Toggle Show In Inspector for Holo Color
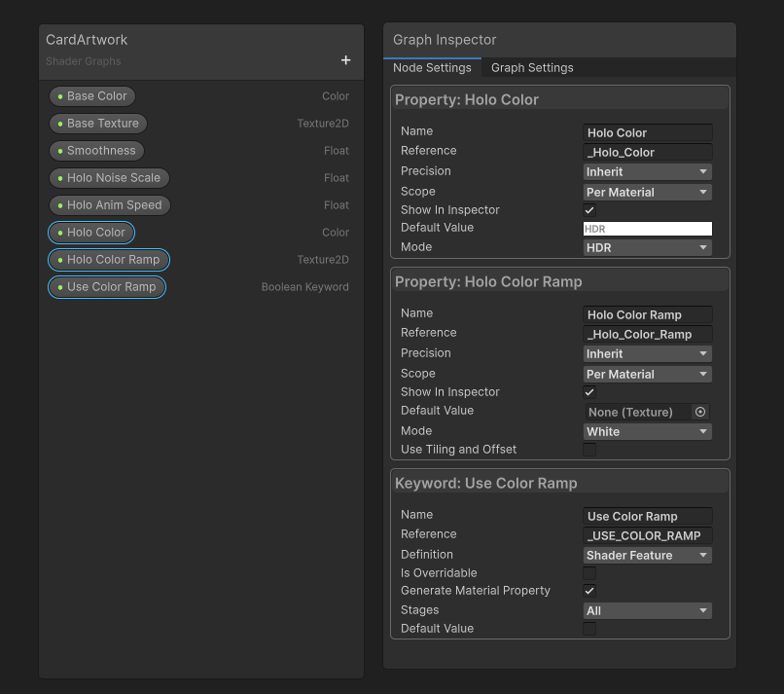 point(589,210)
